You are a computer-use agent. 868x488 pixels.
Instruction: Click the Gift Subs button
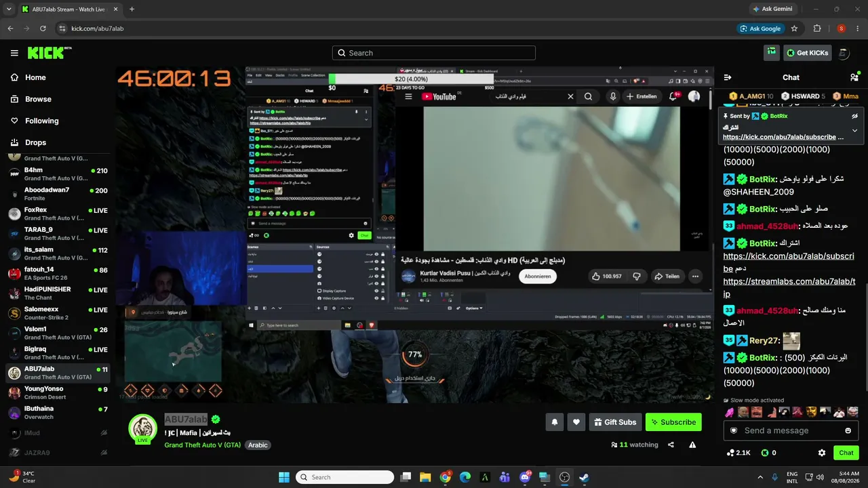coord(615,422)
